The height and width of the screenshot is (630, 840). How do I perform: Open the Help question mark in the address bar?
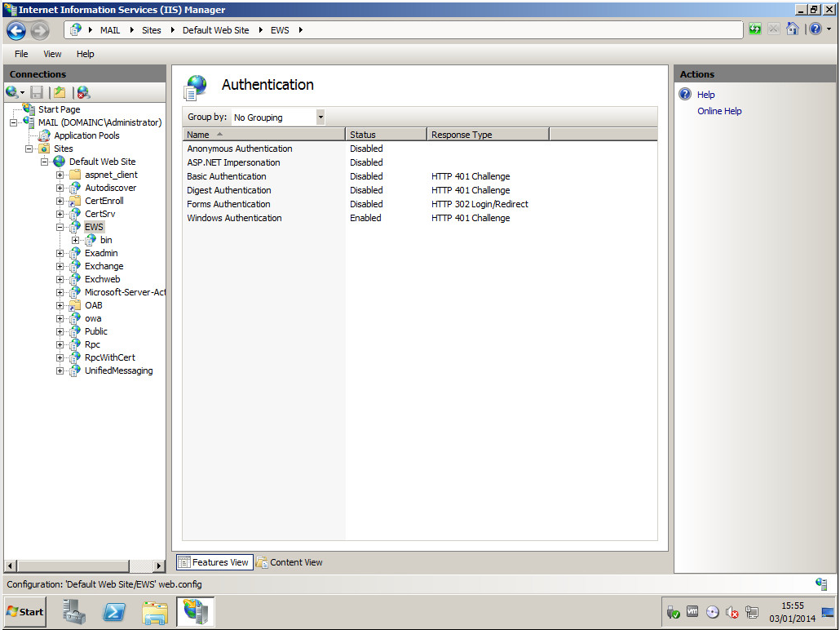[x=816, y=29]
